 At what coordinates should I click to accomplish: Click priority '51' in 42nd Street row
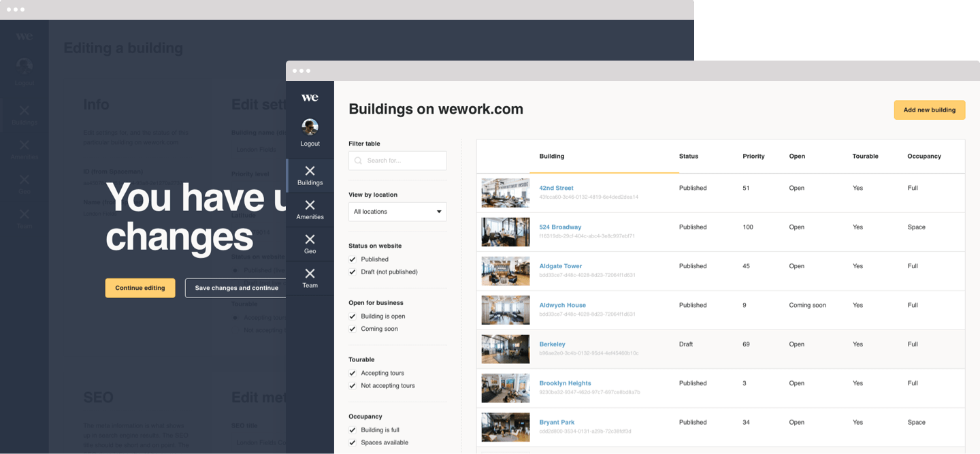[746, 188]
